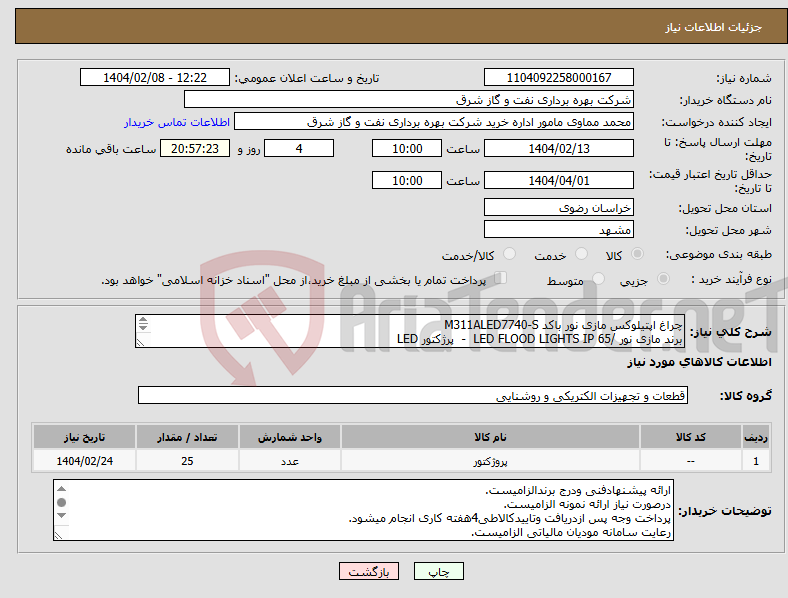Viewport: 788px width, 598px height.
Task: Click the نام کالا column header
Action: click(x=490, y=437)
